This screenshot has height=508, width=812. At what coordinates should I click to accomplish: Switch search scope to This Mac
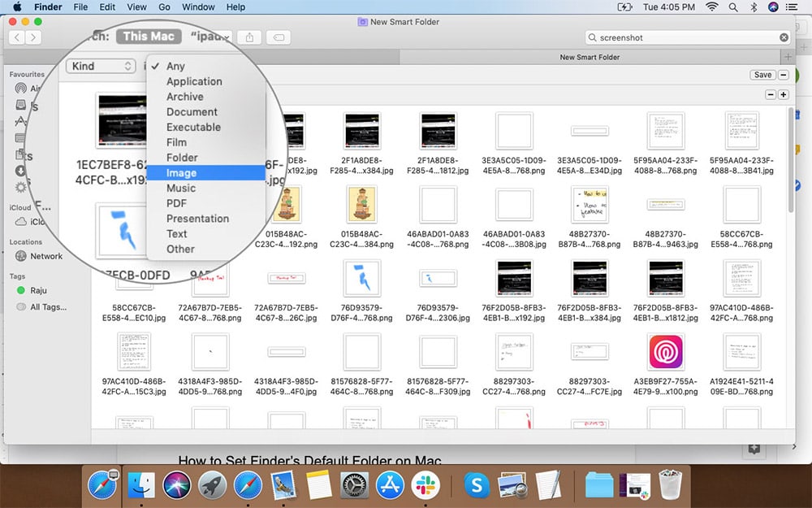click(x=149, y=36)
